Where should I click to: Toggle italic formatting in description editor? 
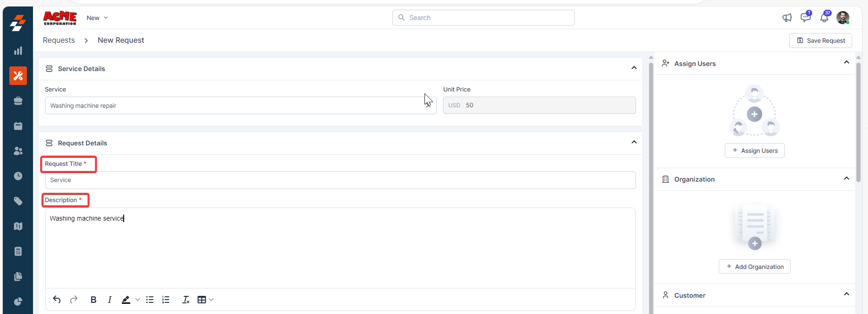coord(109,300)
